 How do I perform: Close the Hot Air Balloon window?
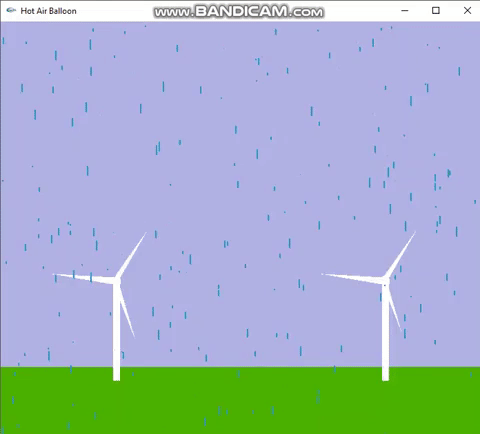[x=467, y=11]
